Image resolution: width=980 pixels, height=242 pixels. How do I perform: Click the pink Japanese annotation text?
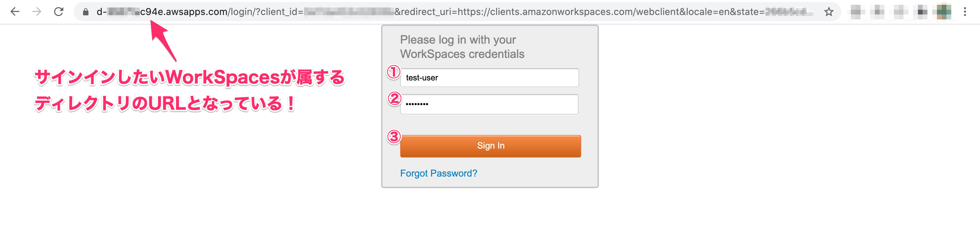click(x=189, y=90)
